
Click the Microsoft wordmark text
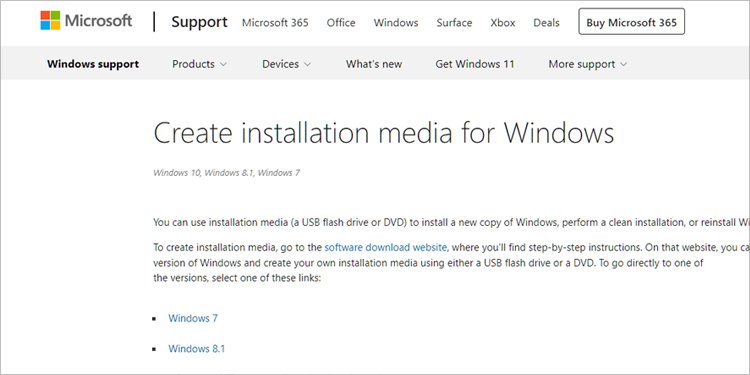click(99, 21)
